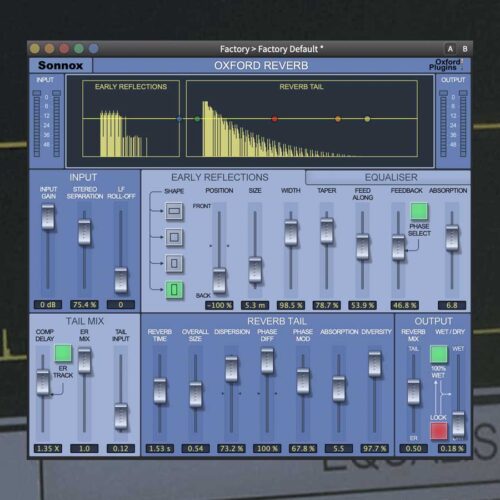This screenshot has height=500, width=500.
Task: Click the Feedback slider handle
Action: 398,248
